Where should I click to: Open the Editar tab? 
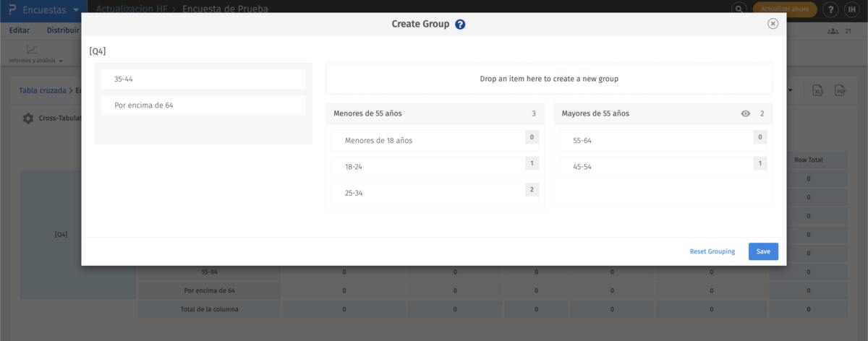coord(20,30)
